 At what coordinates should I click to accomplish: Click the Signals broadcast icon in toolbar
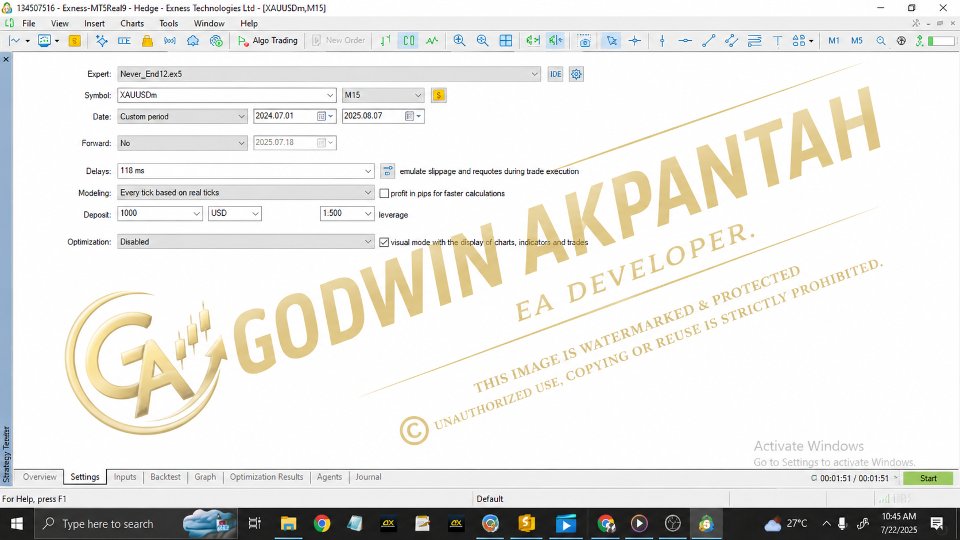click(x=170, y=40)
